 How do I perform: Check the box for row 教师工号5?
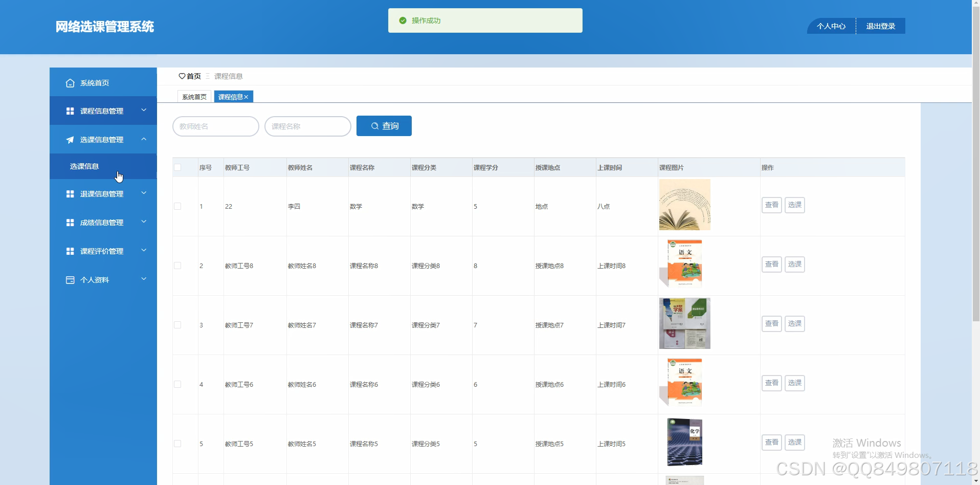pyautogui.click(x=177, y=444)
